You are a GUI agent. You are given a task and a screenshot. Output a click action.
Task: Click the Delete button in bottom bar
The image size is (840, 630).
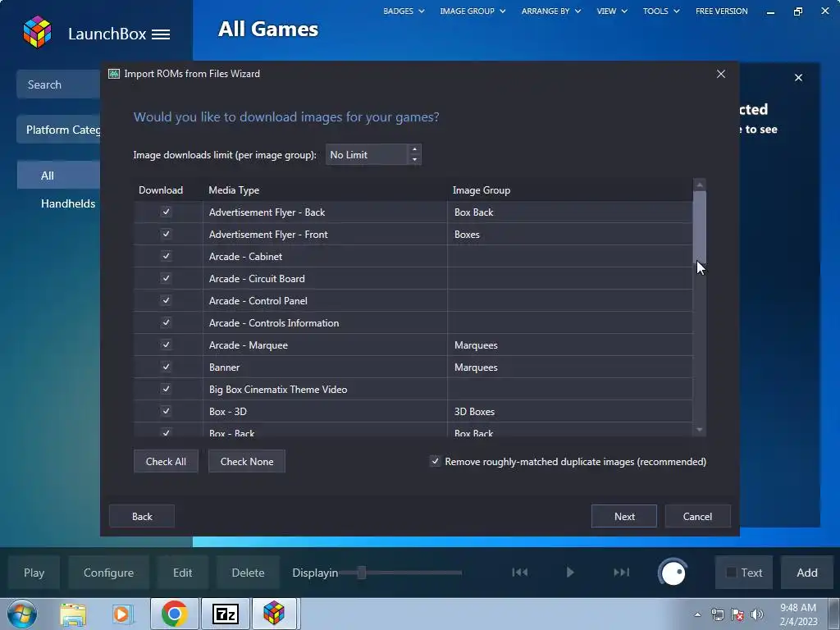[x=248, y=573]
